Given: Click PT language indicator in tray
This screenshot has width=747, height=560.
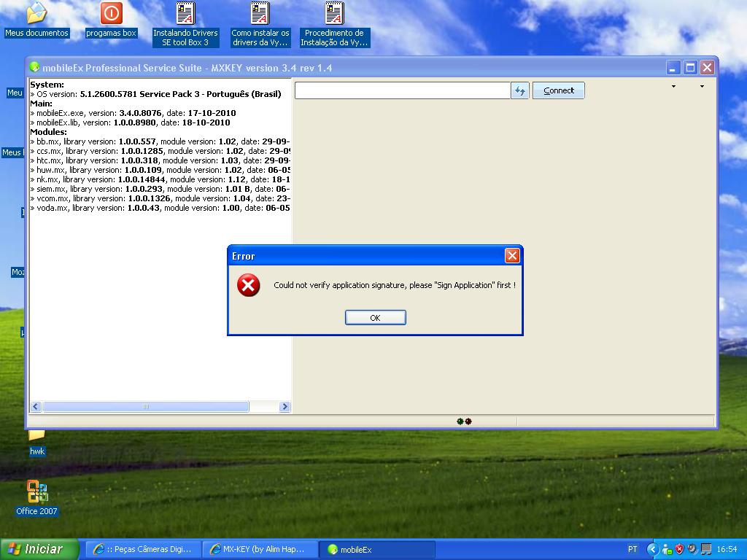Looking at the screenshot, I should click(632, 549).
